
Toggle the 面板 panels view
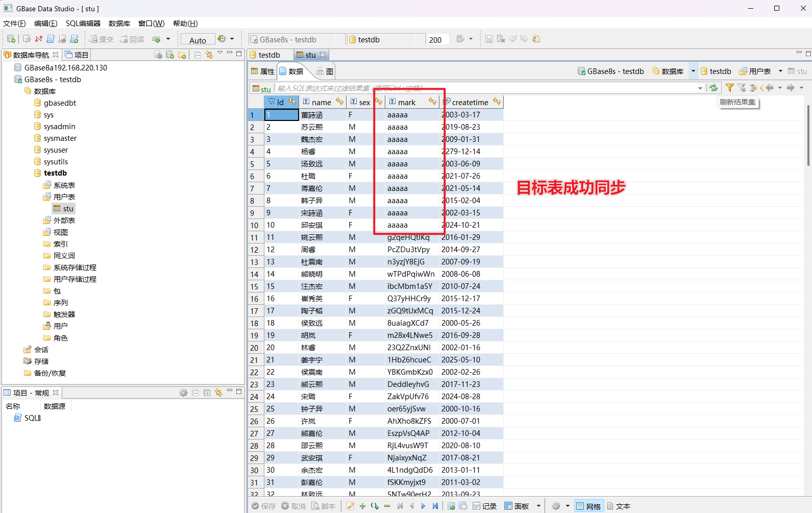(x=516, y=506)
